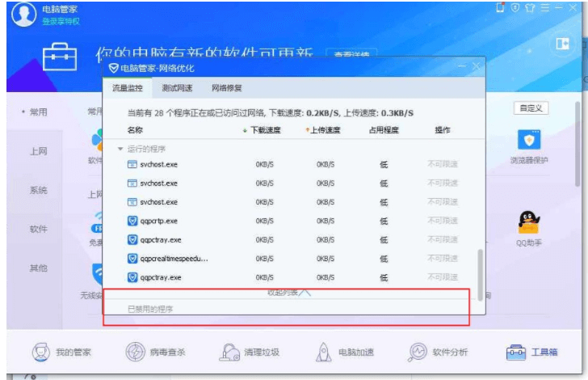Open the main menu hamburger icon
The width and height of the screenshot is (588, 380).
pyautogui.click(x=545, y=7)
